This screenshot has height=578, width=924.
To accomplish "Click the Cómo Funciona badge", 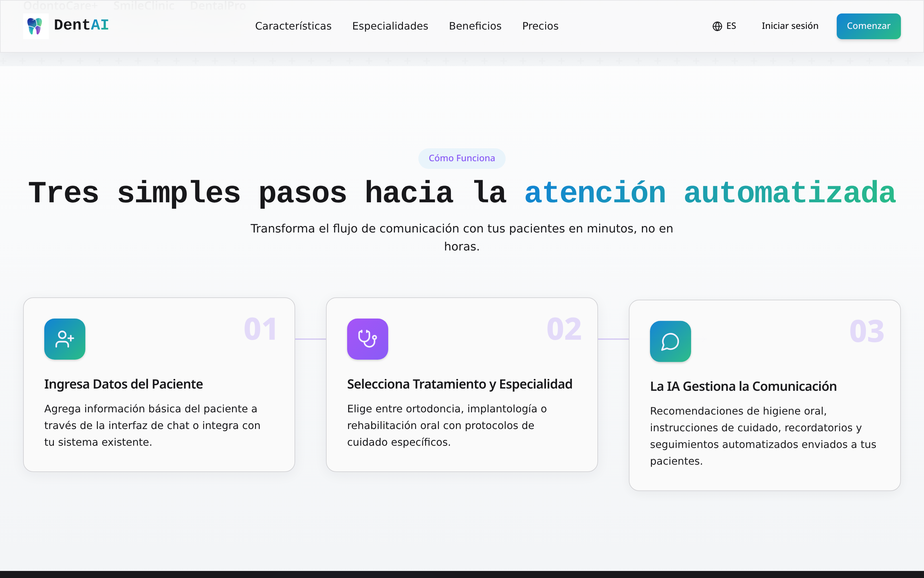I will 462,158.
